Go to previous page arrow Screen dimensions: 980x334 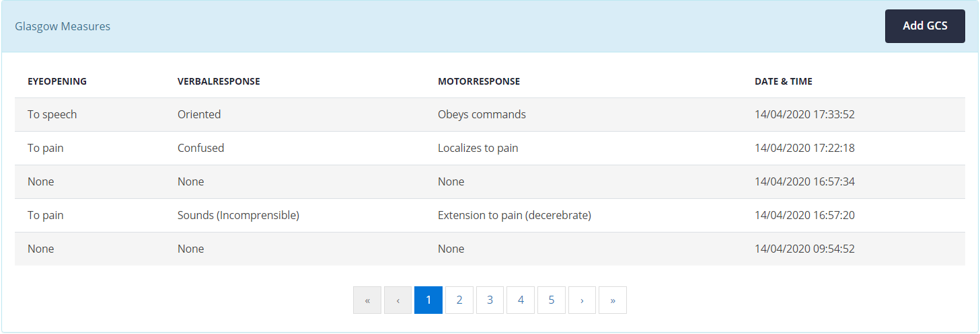pyautogui.click(x=398, y=300)
